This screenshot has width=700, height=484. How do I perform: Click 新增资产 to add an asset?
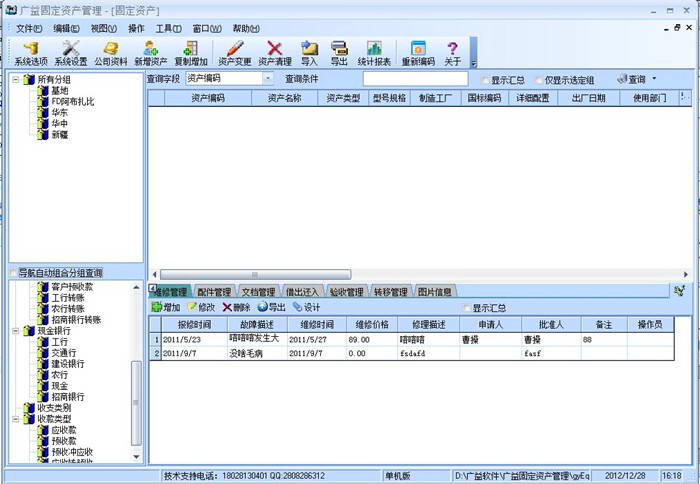pos(151,53)
